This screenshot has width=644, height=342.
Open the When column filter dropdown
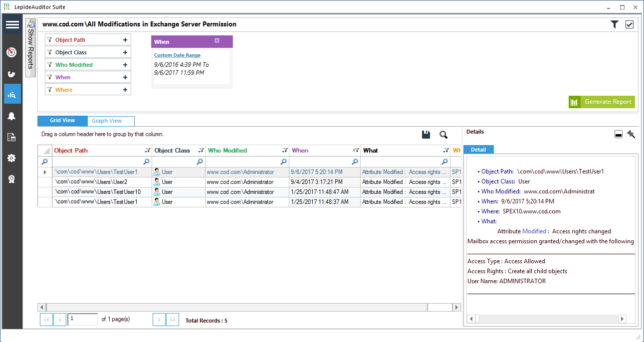356,151
